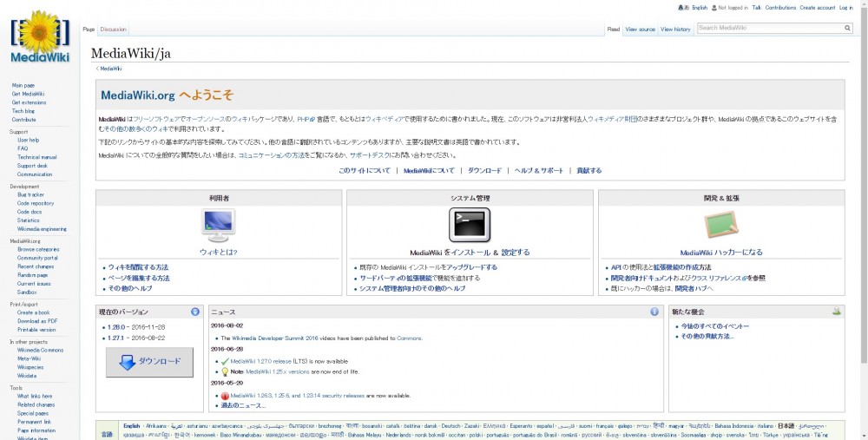868x440 pixels.
Task: Open Special pages link
Action: coord(33,413)
